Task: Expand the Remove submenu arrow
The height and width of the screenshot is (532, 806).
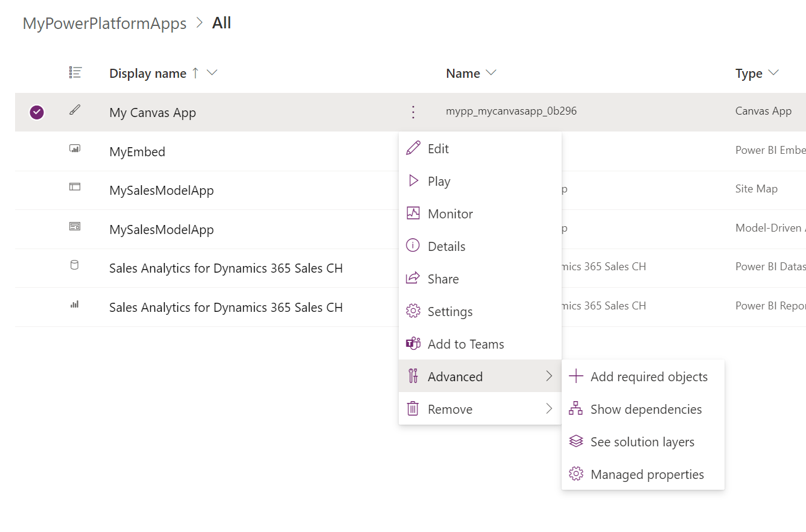Action: (549, 409)
